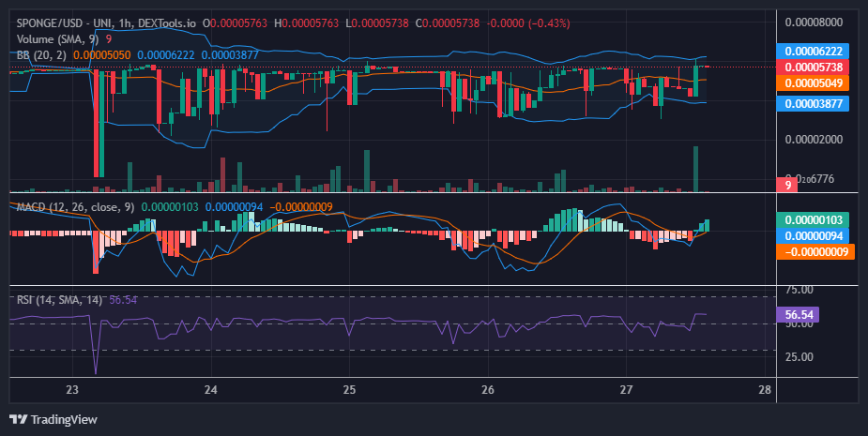This screenshot has height=436, width=868.
Task: Click MACD histogram label 0.00000103
Action: (x=813, y=219)
